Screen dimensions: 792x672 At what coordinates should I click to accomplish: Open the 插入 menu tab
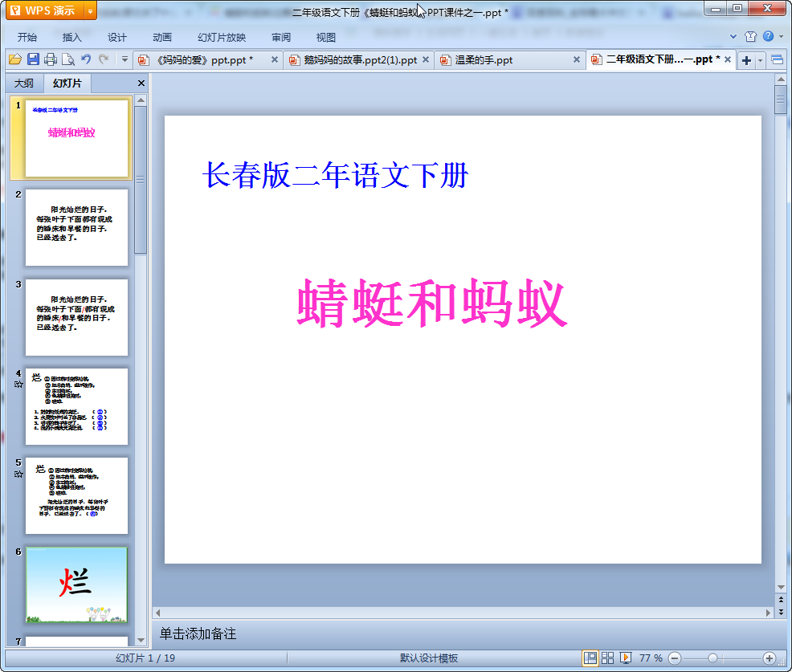tap(71, 38)
